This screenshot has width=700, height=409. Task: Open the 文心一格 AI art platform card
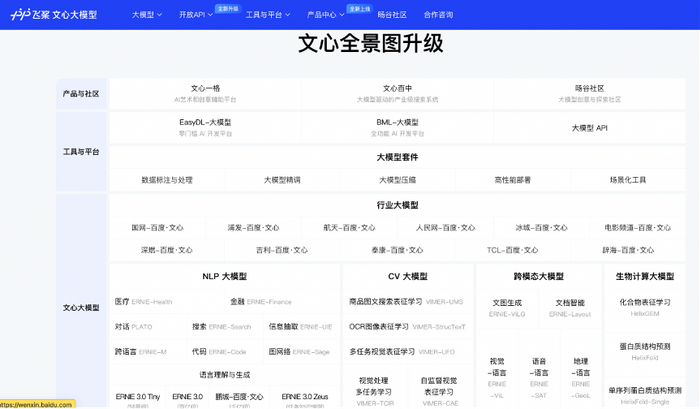tap(205, 93)
